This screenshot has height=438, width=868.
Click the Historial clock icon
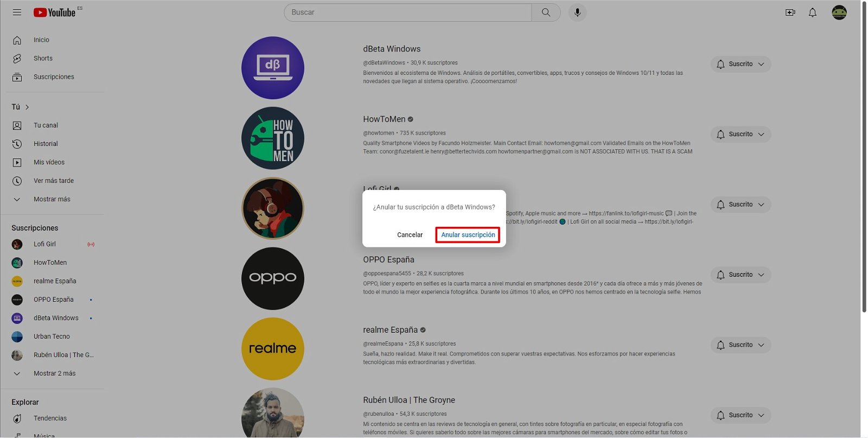(17, 144)
